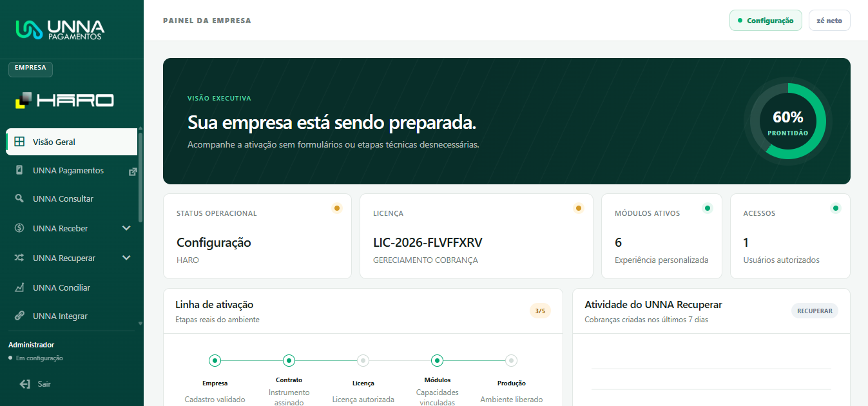Viewport: 868px width, 406px height.
Task: Select the Licença activation step marker
Action: 363,360
